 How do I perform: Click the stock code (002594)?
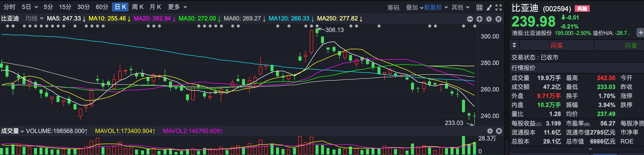click(x=557, y=9)
